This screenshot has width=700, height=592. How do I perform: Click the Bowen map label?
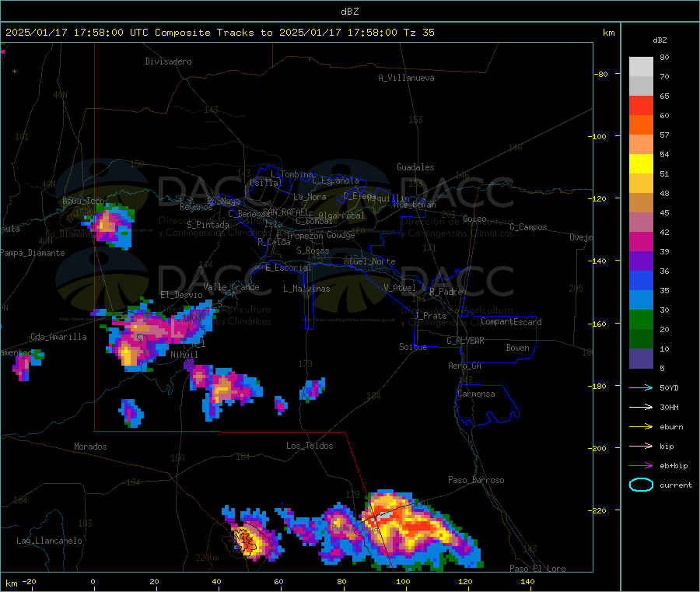pos(517,348)
